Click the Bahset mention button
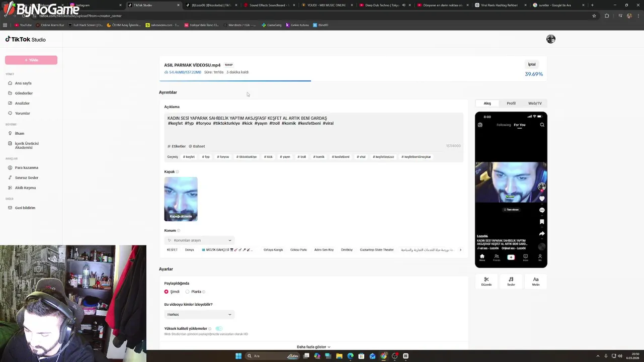 click(x=197, y=146)
